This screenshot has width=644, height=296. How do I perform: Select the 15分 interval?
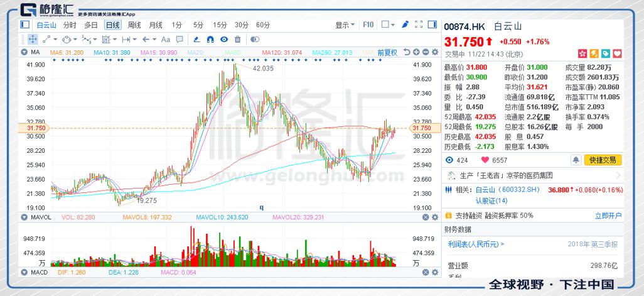[x=220, y=25]
